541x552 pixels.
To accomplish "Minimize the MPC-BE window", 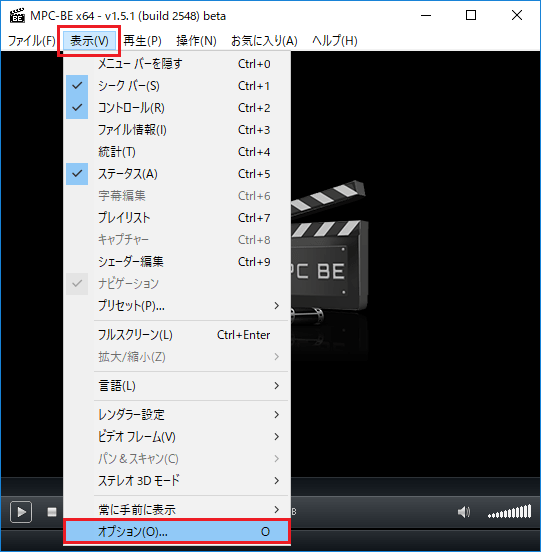I will (x=426, y=15).
